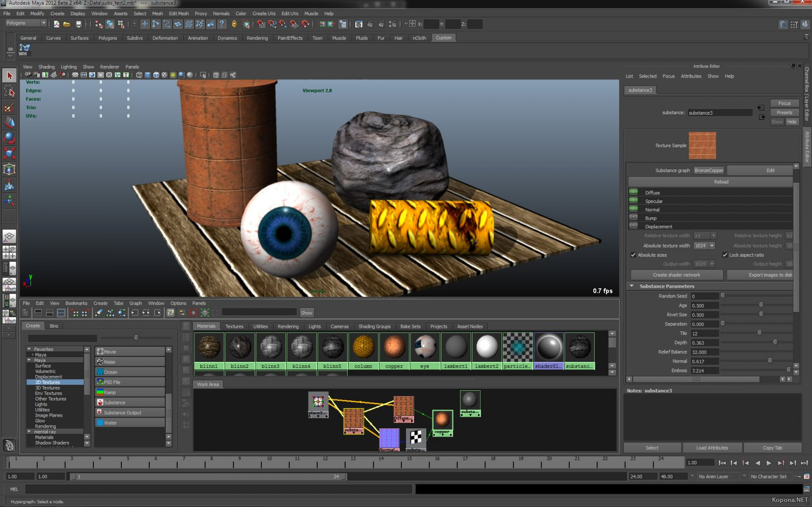
Task: Click the Scale tool icon in toolbox
Action: [9, 153]
